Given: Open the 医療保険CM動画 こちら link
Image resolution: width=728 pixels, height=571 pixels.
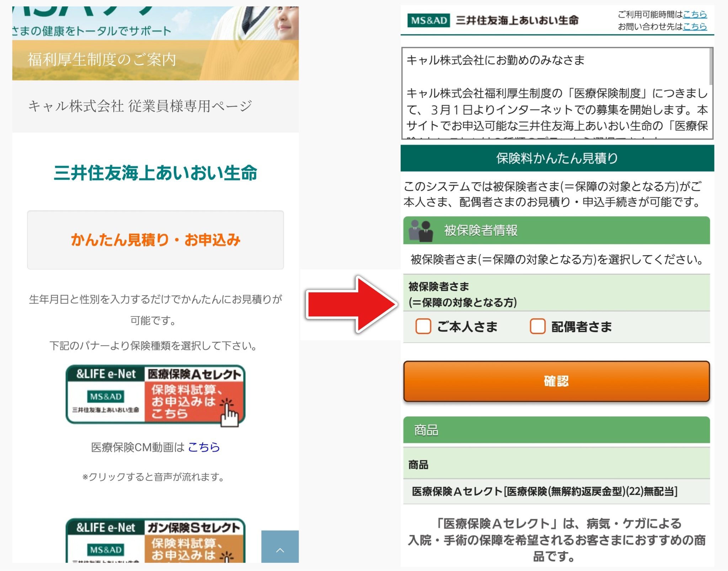Looking at the screenshot, I should 204,447.
